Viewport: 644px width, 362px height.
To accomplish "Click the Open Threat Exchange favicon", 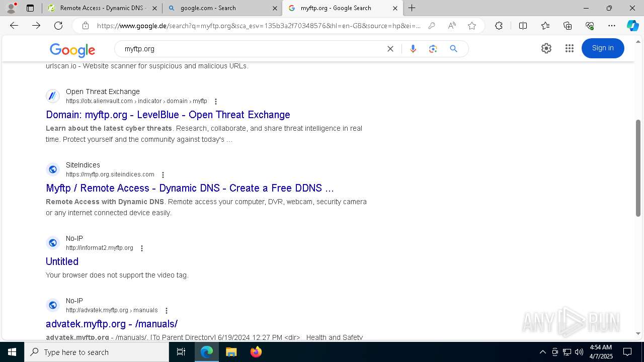I will 53,96.
